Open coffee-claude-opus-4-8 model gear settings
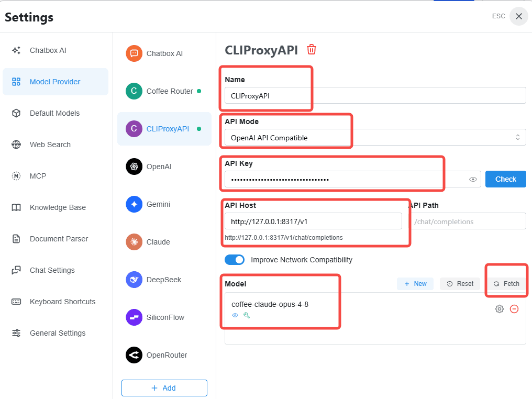Screen dimensions: 532x399 [500, 309]
